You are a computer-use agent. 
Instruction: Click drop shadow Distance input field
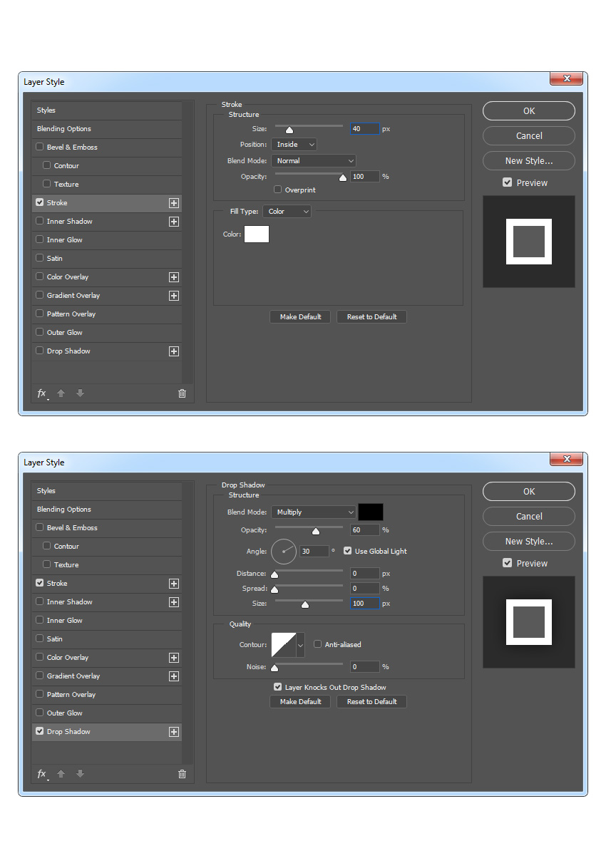365,574
